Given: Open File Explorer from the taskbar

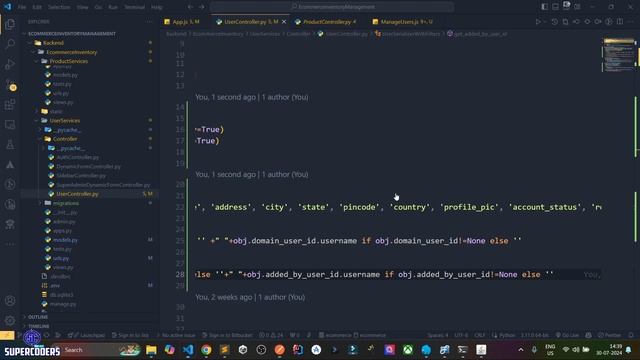Looking at the screenshot, I should pyautogui.click(x=151, y=350).
